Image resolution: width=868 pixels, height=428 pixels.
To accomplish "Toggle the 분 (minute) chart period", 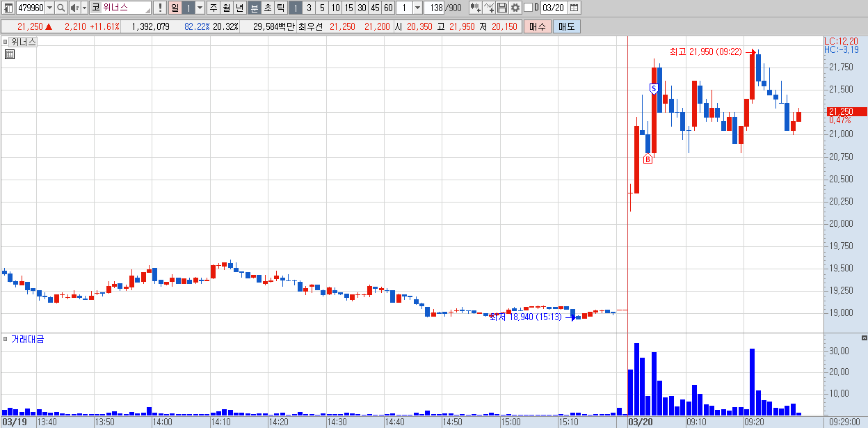I will (x=255, y=8).
